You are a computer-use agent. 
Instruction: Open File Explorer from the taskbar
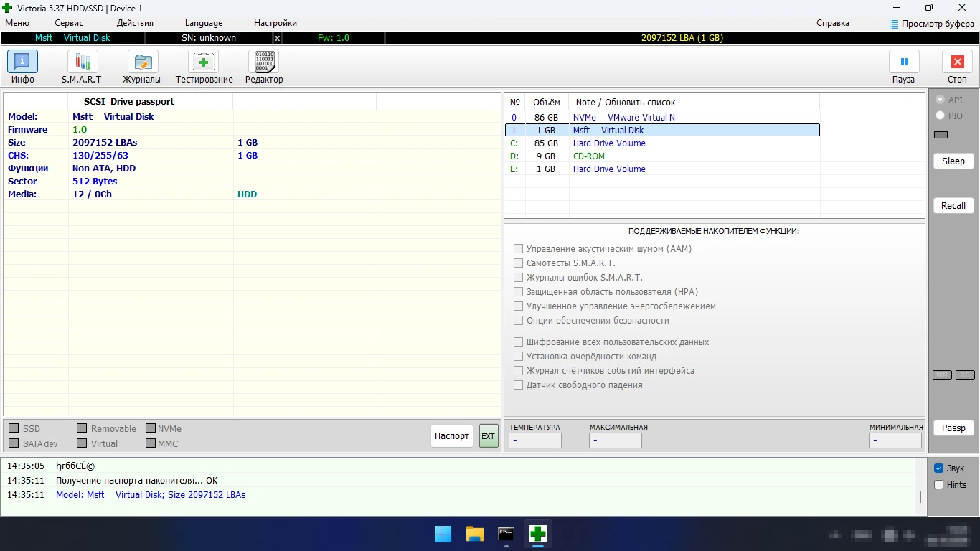474,534
